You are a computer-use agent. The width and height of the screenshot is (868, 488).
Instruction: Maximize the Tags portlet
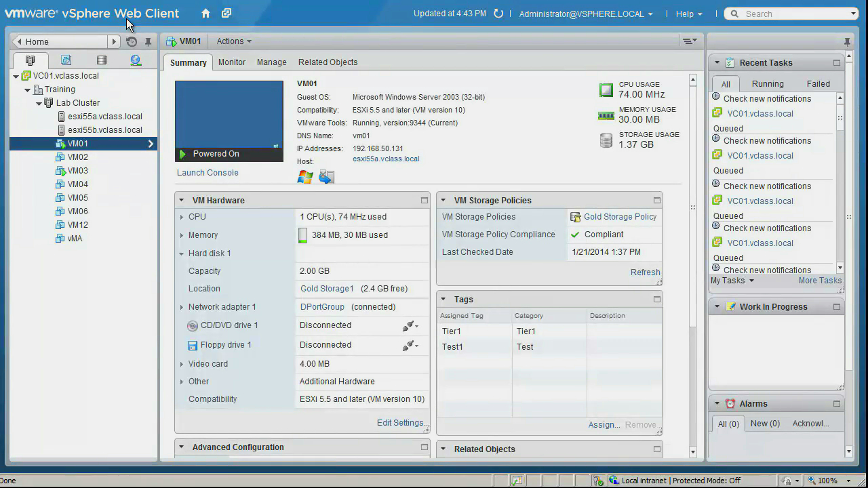(657, 300)
